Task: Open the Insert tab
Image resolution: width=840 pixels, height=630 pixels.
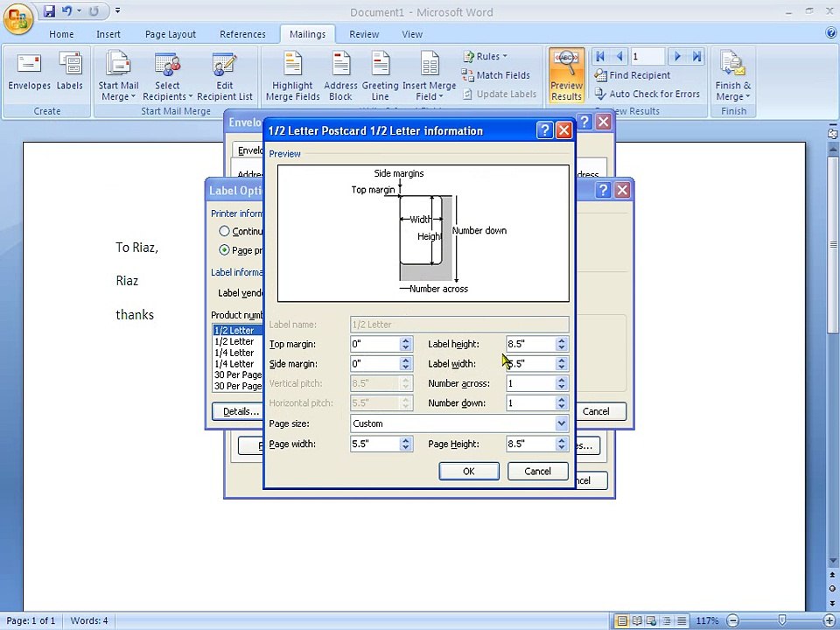Action: (108, 34)
